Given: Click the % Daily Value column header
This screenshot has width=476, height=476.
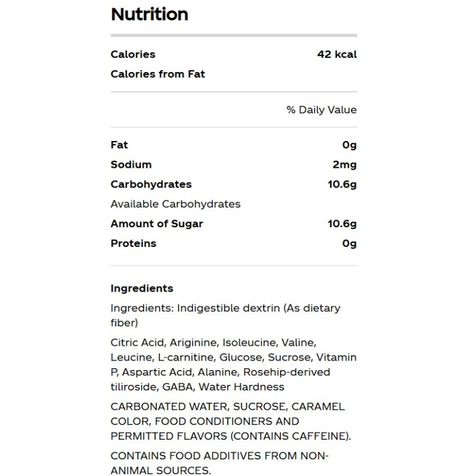Looking at the screenshot, I should [x=321, y=109].
